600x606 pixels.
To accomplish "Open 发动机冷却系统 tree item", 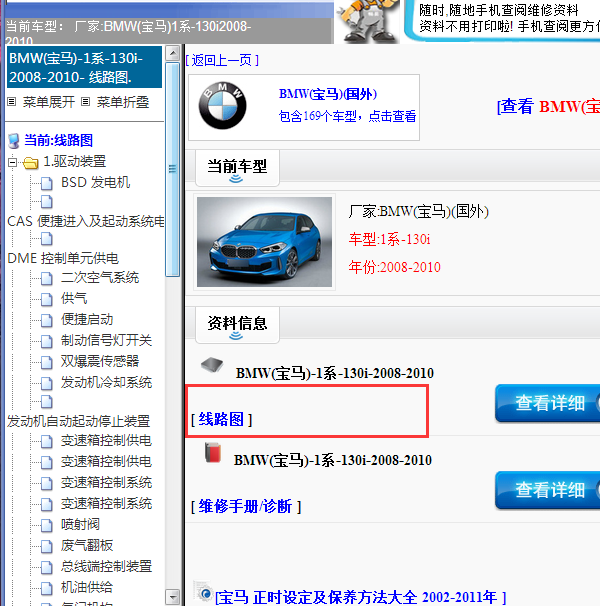I will (106, 382).
